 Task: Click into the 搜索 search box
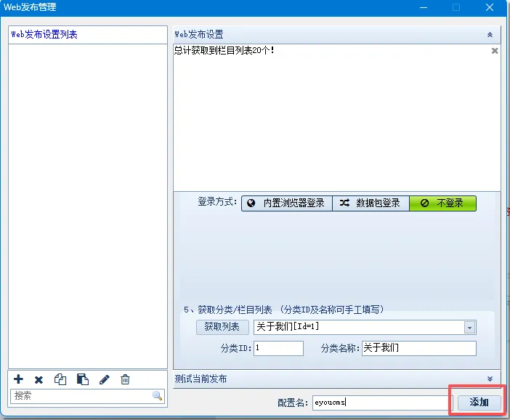(x=81, y=396)
